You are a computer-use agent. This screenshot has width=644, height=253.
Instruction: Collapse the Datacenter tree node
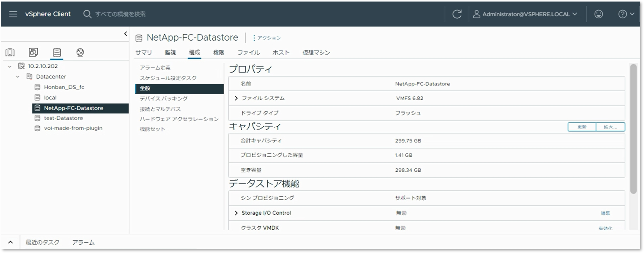tap(18, 77)
